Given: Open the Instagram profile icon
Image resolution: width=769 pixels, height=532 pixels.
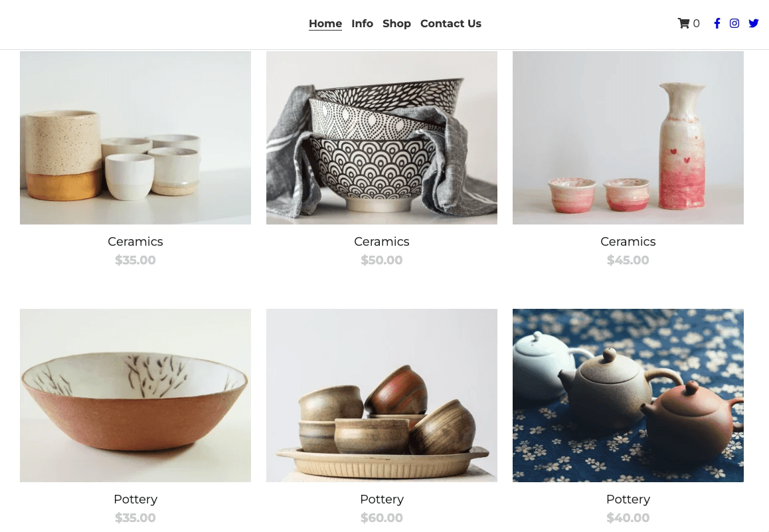Looking at the screenshot, I should click(x=734, y=23).
